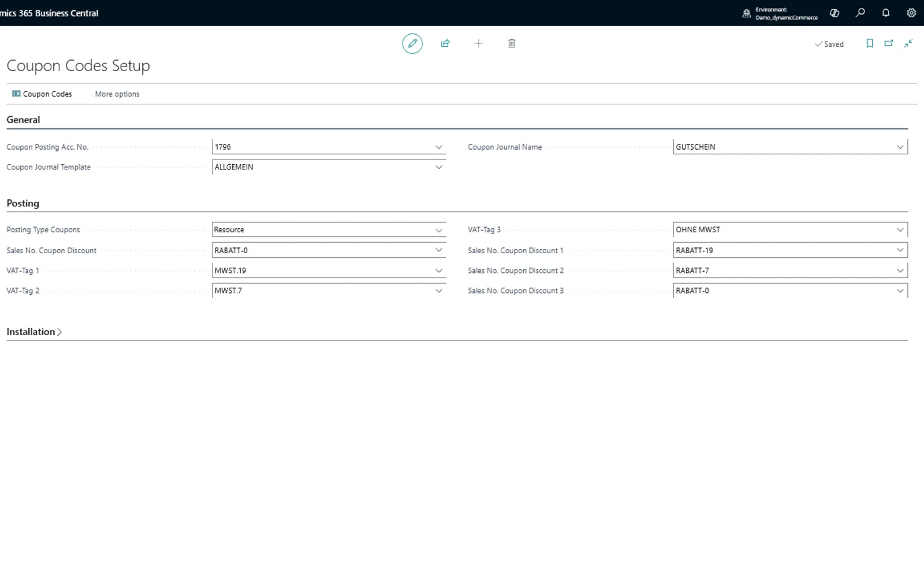
Task: Open More options menu
Action: pos(117,94)
